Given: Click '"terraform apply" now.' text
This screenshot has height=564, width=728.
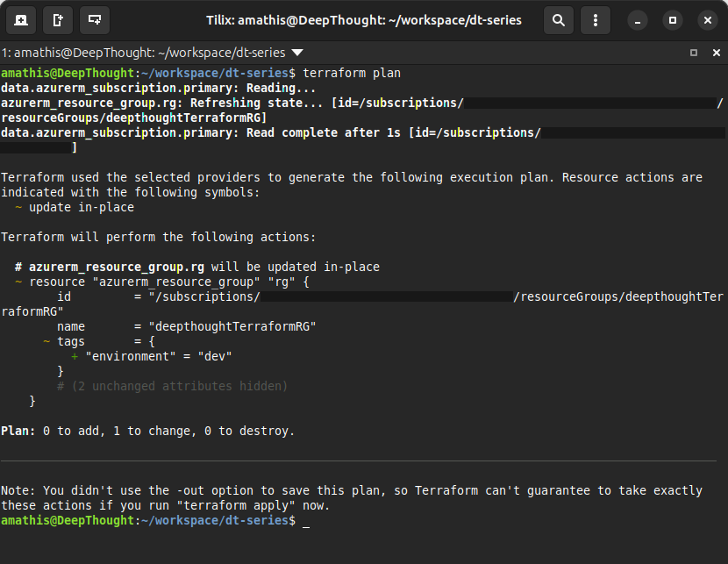Looking at the screenshot, I should pyautogui.click(x=253, y=505).
